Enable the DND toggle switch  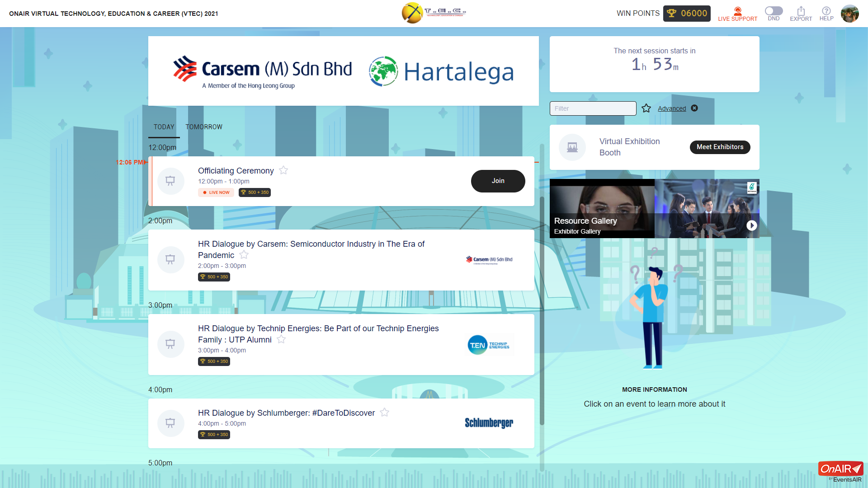coord(774,11)
